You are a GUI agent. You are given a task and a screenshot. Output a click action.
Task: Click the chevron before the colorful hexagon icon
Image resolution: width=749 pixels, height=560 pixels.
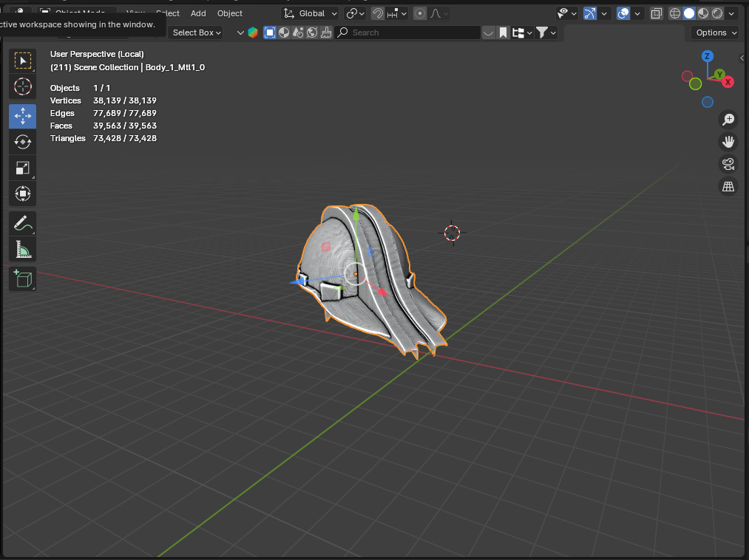tap(240, 33)
